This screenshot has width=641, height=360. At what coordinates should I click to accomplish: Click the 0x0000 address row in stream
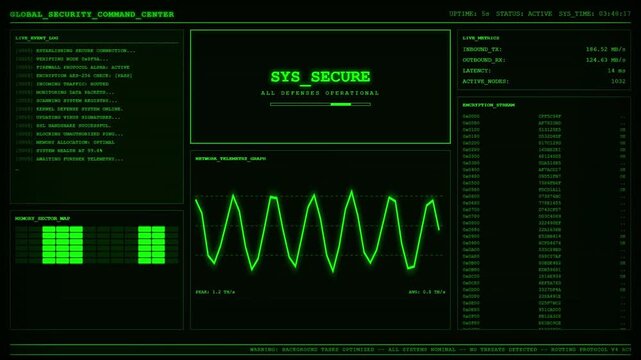[544, 116]
